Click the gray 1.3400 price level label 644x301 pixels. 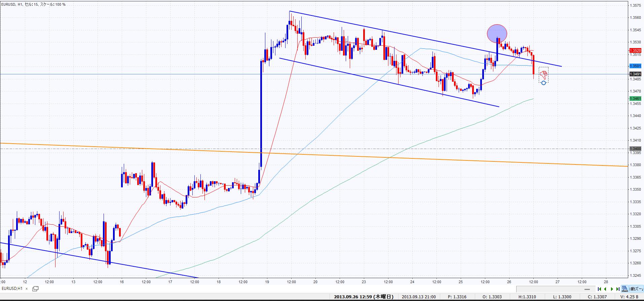(635, 149)
